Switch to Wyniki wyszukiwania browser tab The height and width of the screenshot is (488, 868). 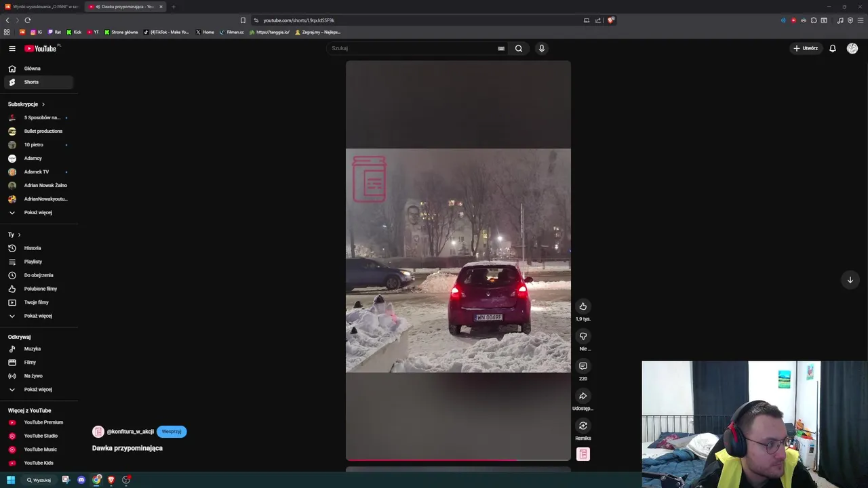pyautogui.click(x=42, y=7)
